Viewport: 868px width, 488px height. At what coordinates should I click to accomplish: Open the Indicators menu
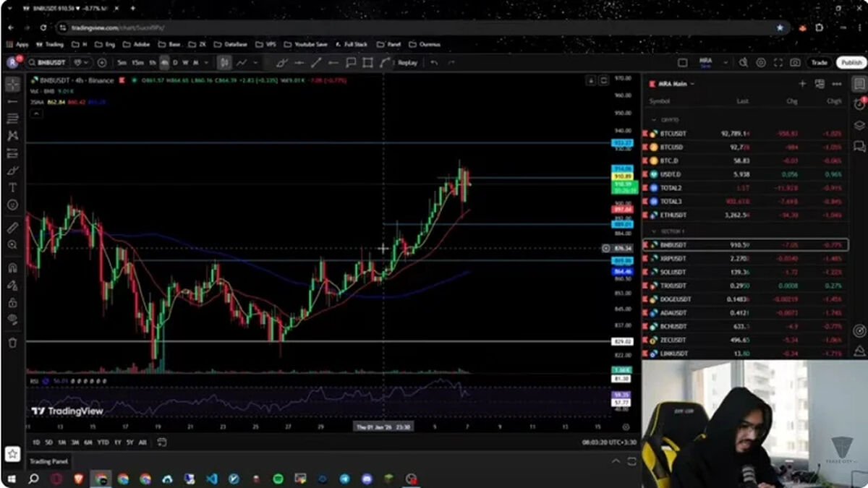coord(242,63)
